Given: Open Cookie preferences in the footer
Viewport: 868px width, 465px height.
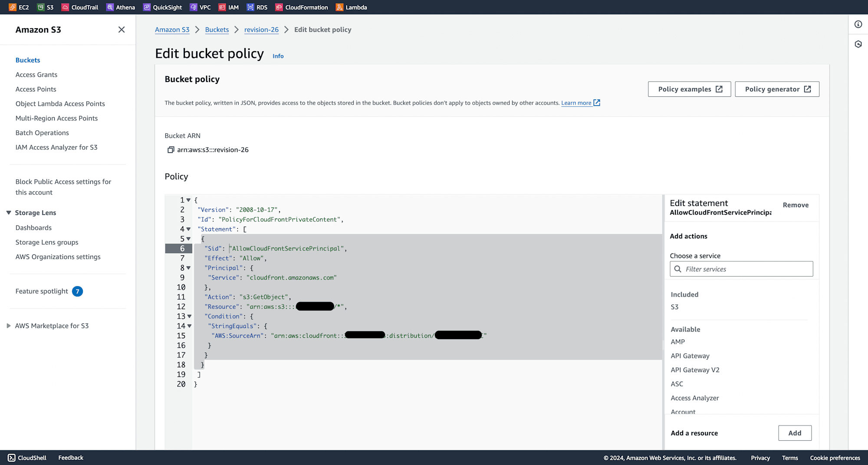Looking at the screenshot, I should 835,458.
